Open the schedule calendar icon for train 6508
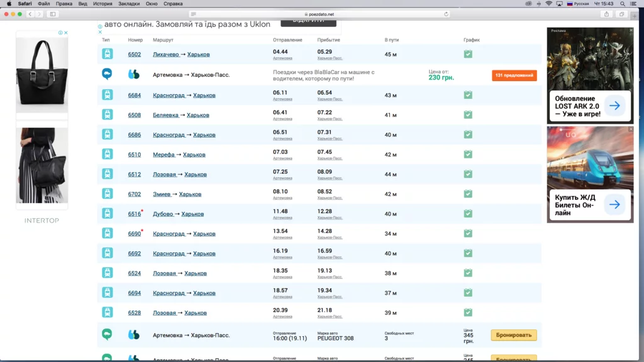Screen dimensions: 644x362 pos(468,114)
